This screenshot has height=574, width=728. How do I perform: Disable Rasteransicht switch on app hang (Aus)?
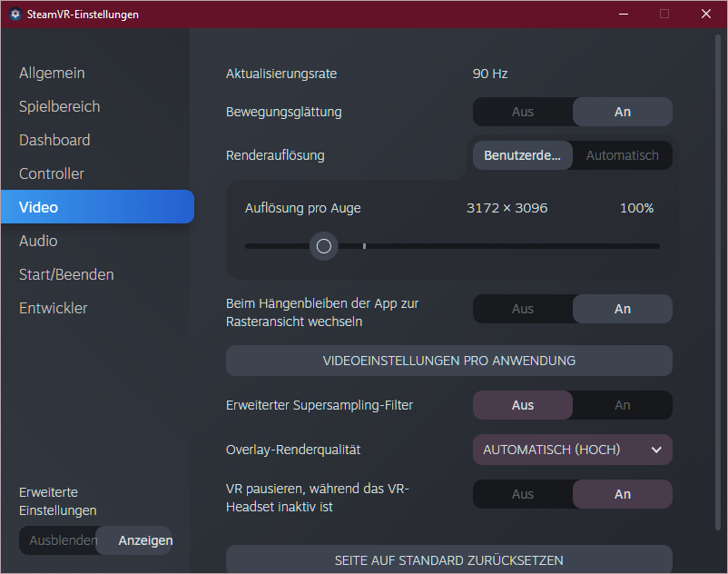click(x=523, y=309)
